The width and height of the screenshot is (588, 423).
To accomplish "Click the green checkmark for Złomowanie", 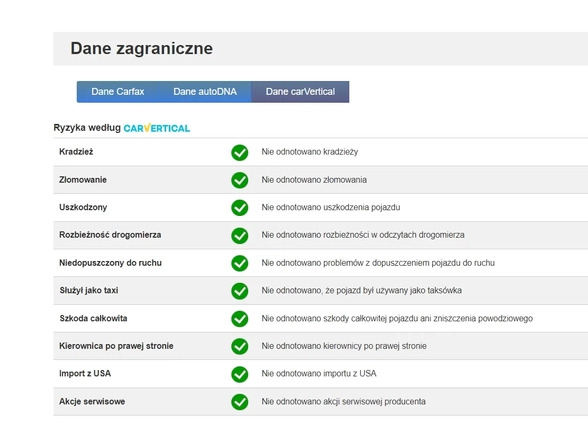I will point(240,180).
